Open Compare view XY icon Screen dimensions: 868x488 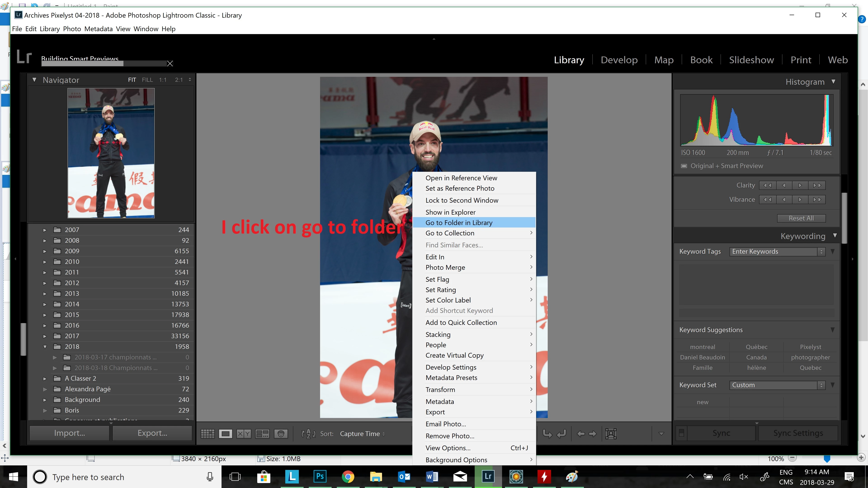pos(244,434)
